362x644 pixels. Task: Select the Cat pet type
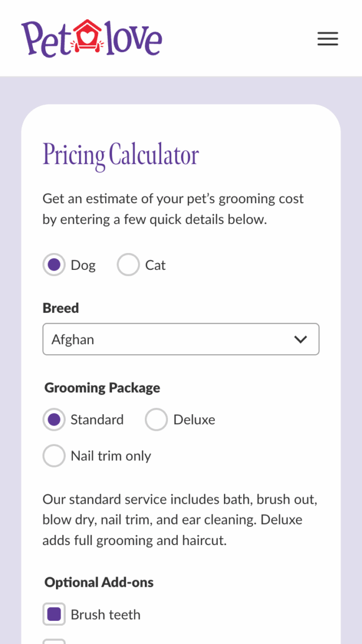tap(128, 265)
